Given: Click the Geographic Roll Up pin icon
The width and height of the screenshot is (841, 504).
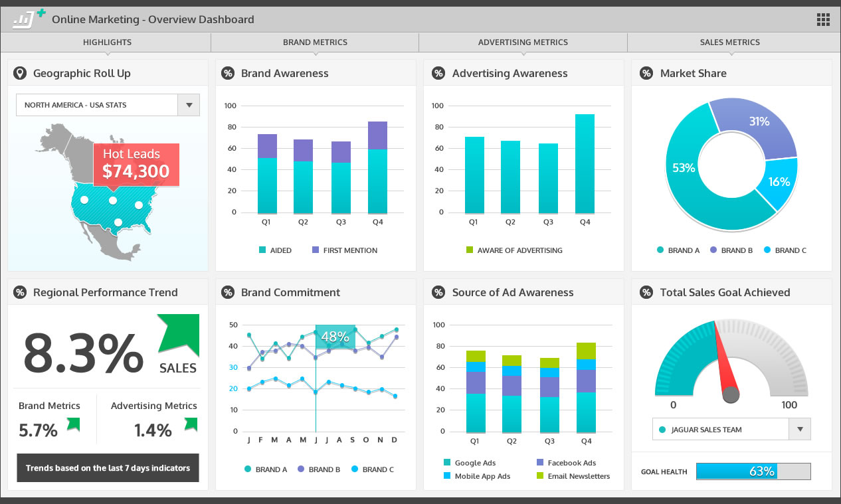Looking at the screenshot, I should coord(21,74).
